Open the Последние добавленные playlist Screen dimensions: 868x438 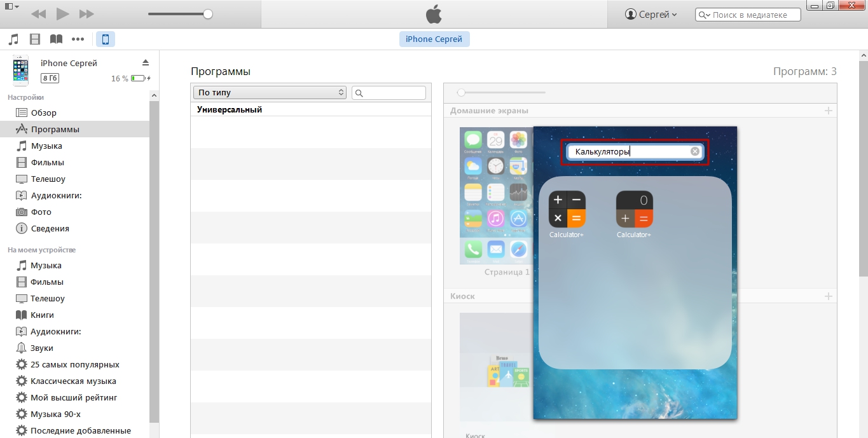click(x=81, y=430)
